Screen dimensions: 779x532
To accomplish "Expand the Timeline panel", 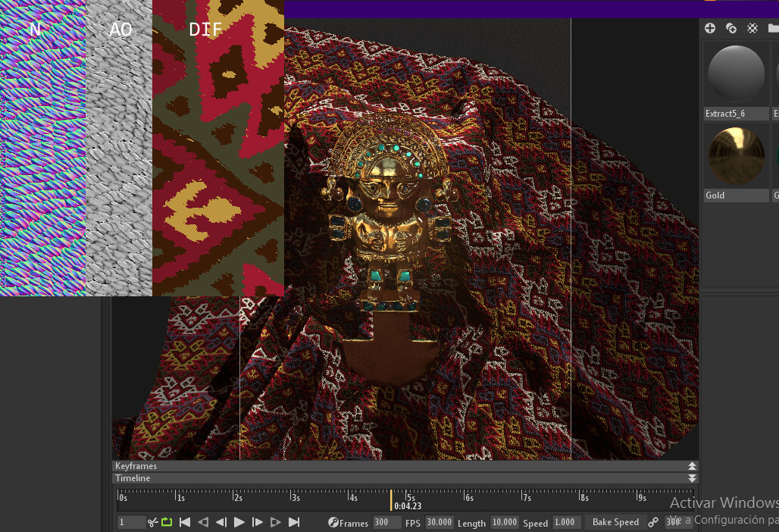I will (692, 478).
